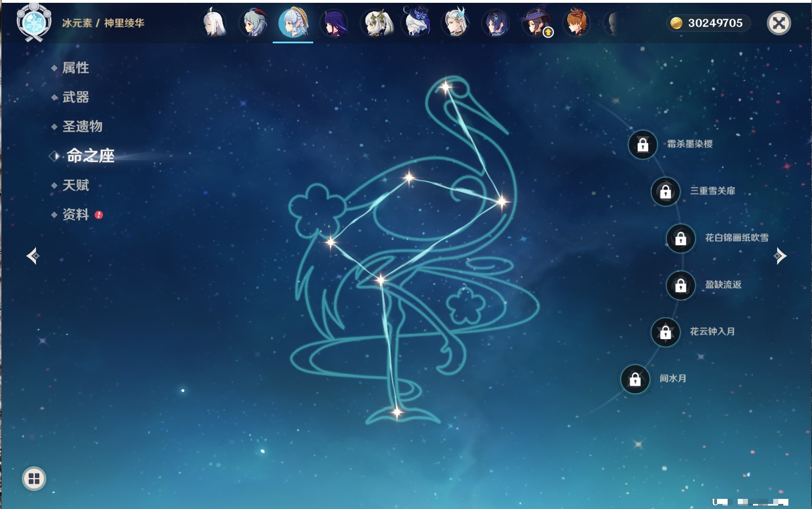This screenshot has height=509, width=812.
Task: Switch to the 天赋 talents tab
Action: point(75,185)
